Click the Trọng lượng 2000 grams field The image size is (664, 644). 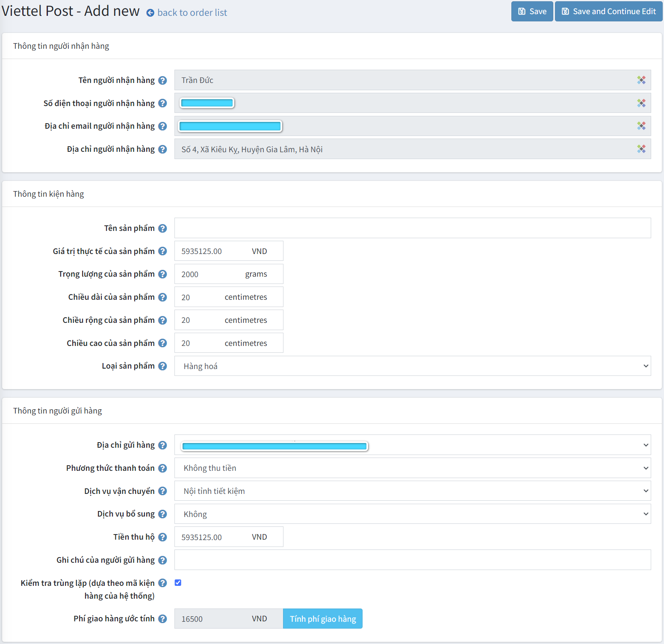[x=229, y=274]
